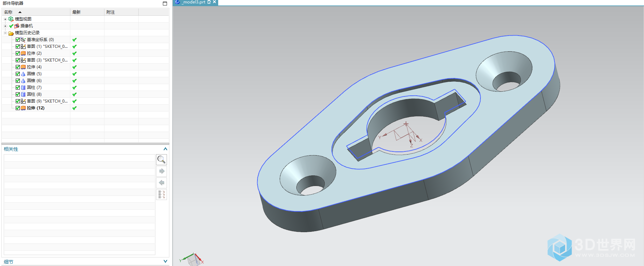This screenshot has width=644, height=266.
Task: Select the 圆锥 (6) row label
Action: pos(34,81)
